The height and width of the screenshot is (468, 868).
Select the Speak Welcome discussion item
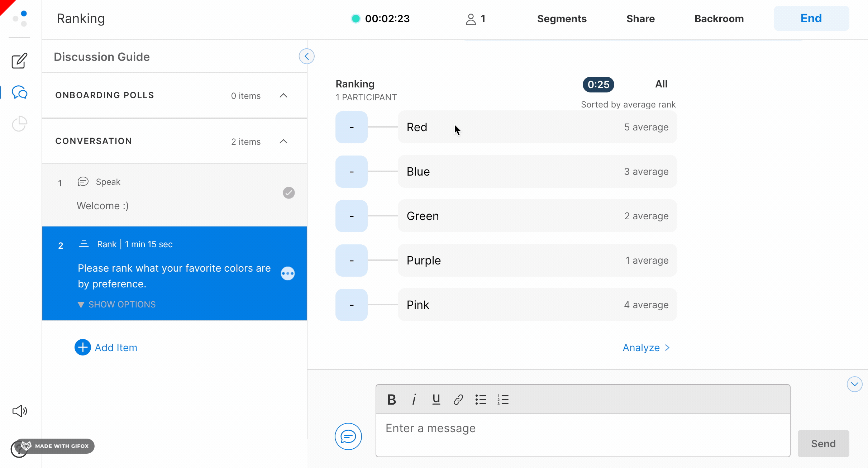pyautogui.click(x=175, y=195)
